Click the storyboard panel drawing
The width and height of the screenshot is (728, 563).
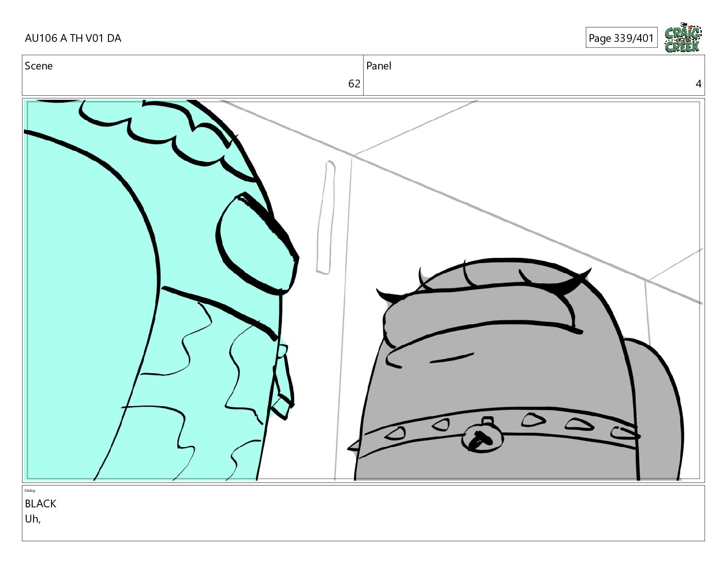[x=364, y=290]
